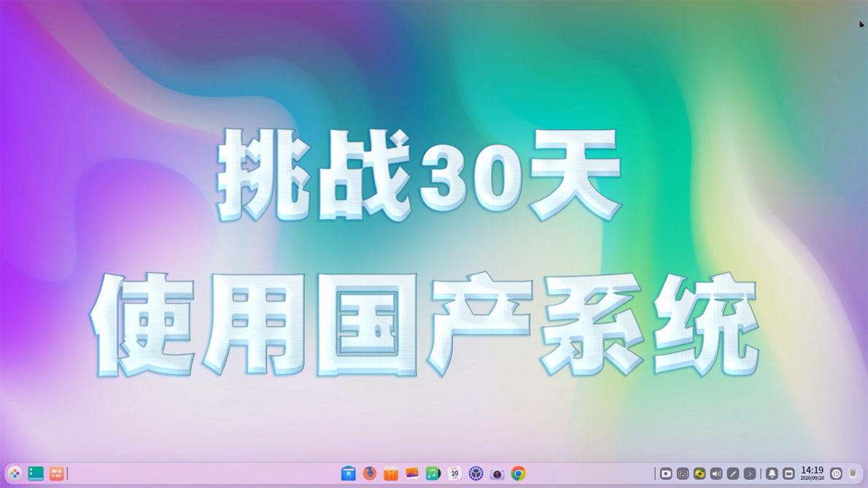The image size is (868, 488).
Task: Click the input method indicator
Action: (699, 473)
